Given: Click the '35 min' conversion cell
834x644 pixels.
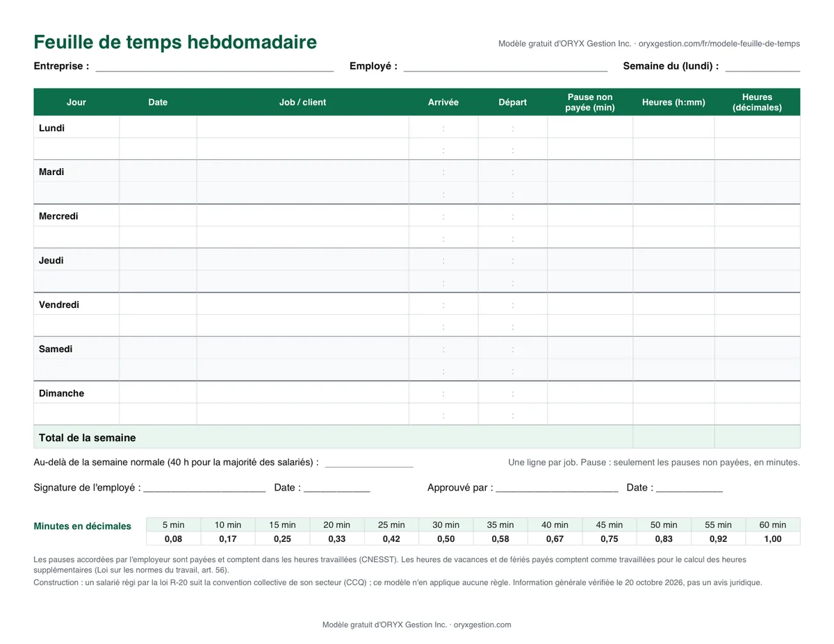Looking at the screenshot, I should point(500,525).
